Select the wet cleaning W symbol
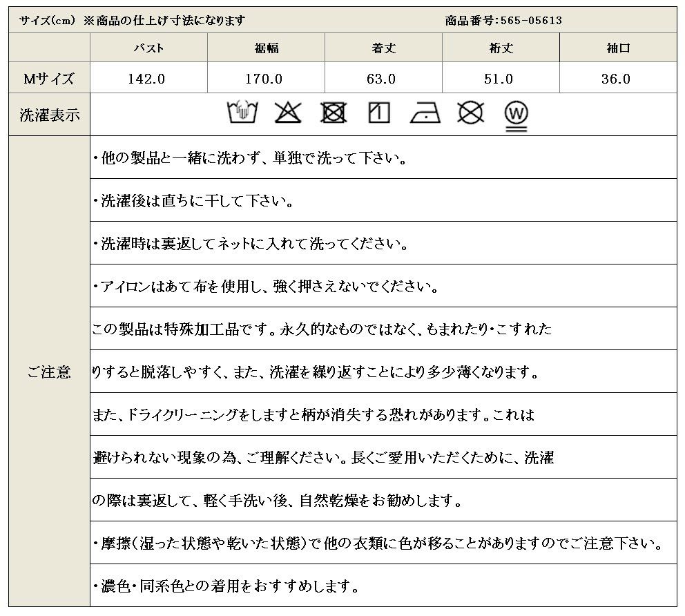This screenshot has width=685, height=616. point(516,114)
